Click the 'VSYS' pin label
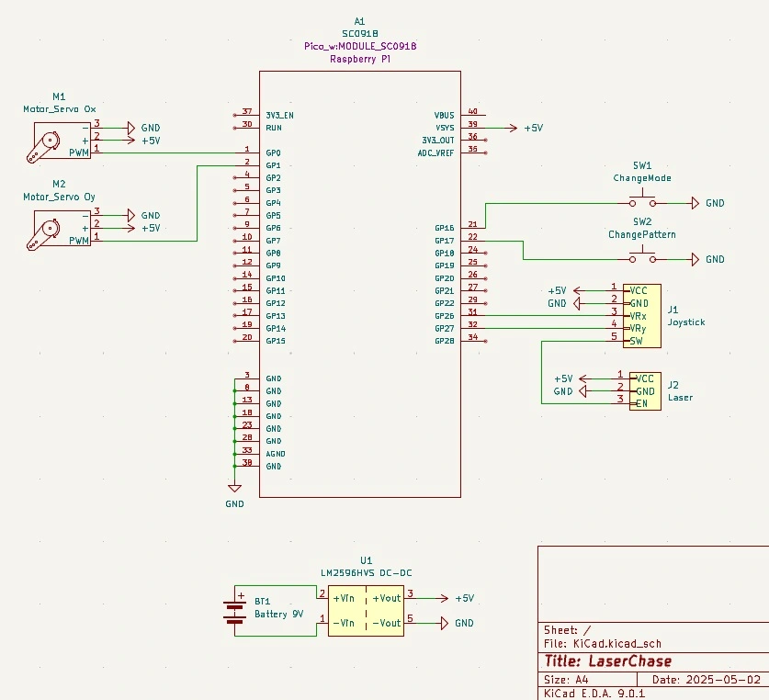 click(445, 128)
